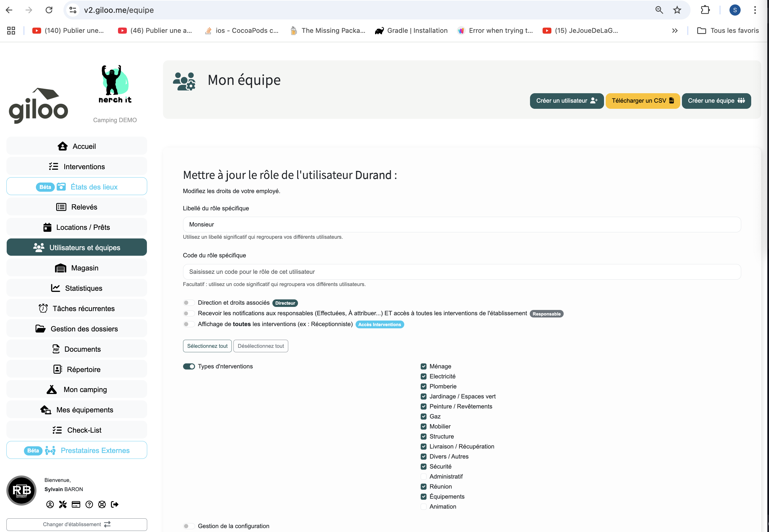Click the Créer un utilisateur button

[x=567, y=101]
